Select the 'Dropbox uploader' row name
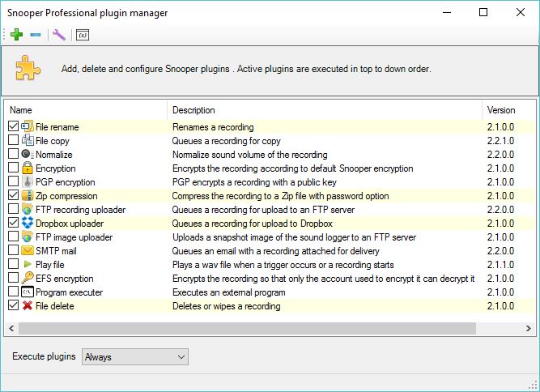This screenshot has width=540, height=392. tap(70, 224)
